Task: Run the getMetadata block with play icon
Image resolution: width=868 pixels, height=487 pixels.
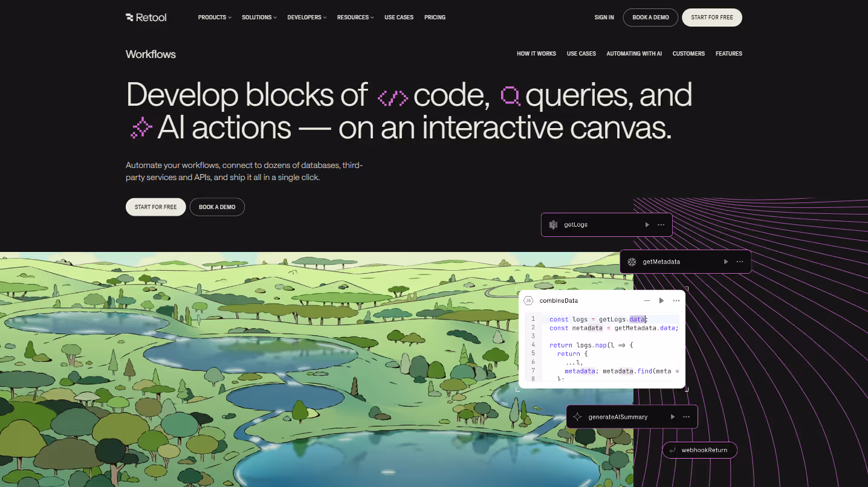Action: click(x=726, y=262)
